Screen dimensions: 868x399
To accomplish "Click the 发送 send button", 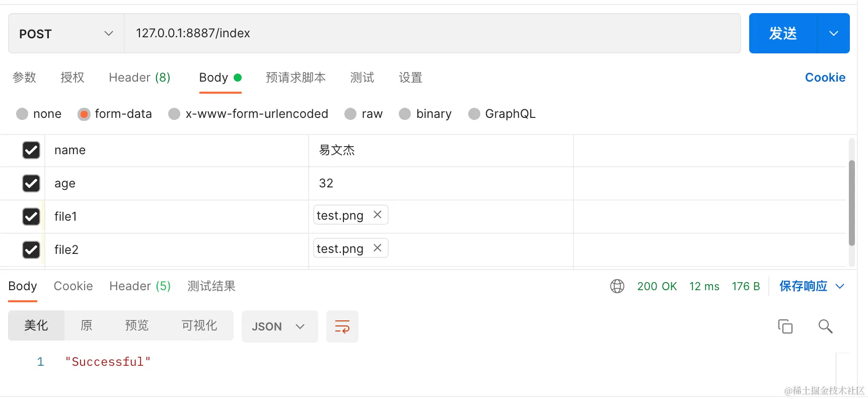I will (782, 34).
